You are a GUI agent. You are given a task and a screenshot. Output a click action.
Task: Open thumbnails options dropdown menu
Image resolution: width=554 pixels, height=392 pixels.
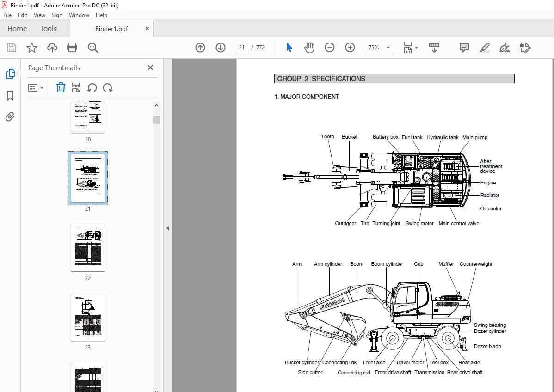tap(36, 87)
